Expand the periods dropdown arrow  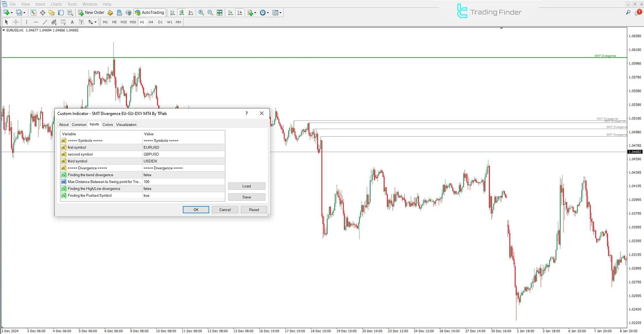point(268,13)
